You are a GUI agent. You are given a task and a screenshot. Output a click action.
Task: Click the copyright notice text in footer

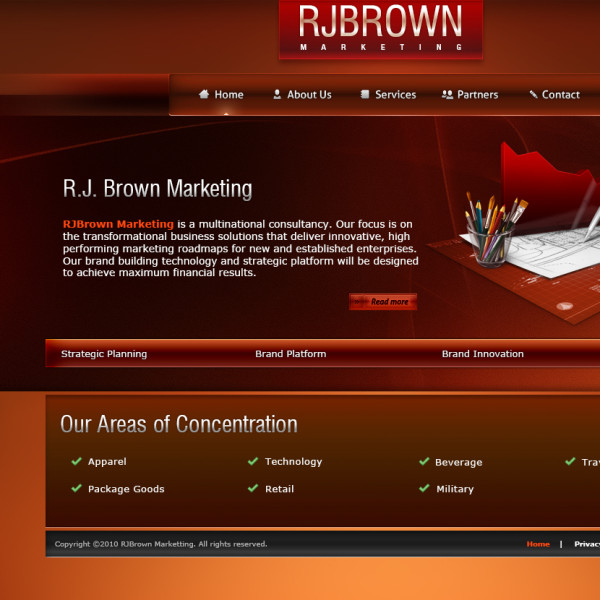pyautogui.click(x=161, y=544)
